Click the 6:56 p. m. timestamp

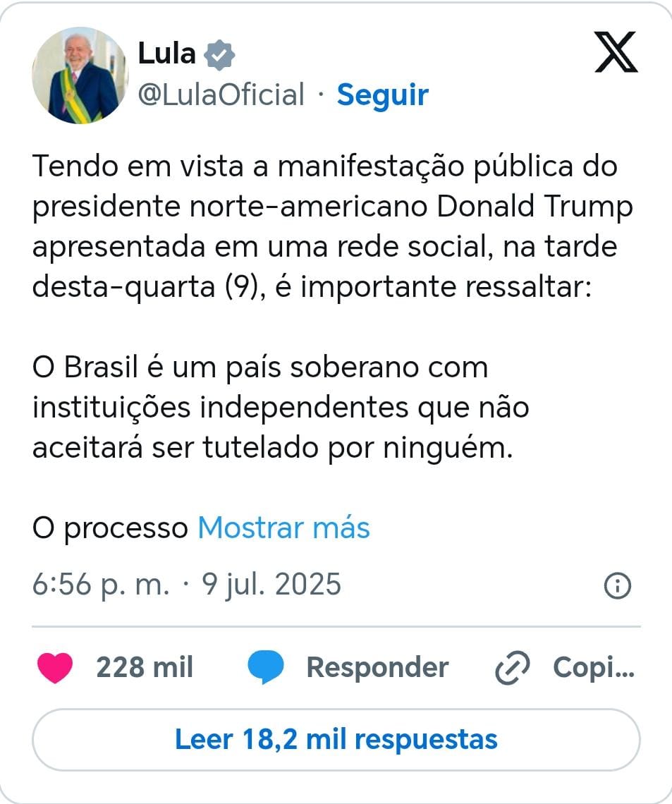pos(101,585)
